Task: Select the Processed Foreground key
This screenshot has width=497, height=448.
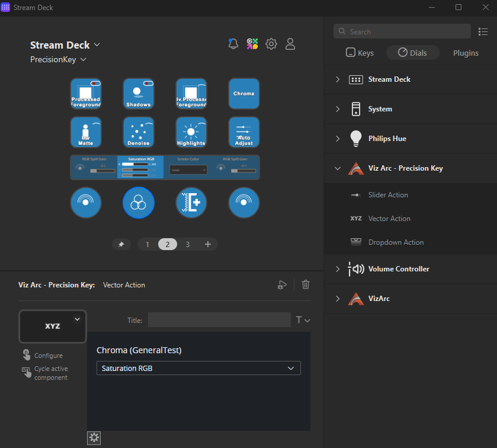Action: pyautogui.click(x=85, y=94)
